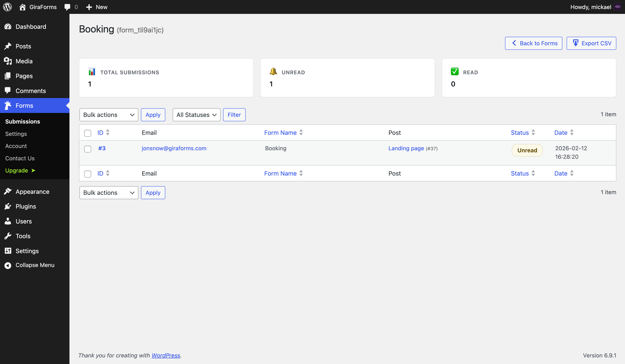Image resolution: width=625 pixels, height=364 pixels.
Task: Select the checkbox for submission #3
Action: pyautogui.click(x=87, y=149)
